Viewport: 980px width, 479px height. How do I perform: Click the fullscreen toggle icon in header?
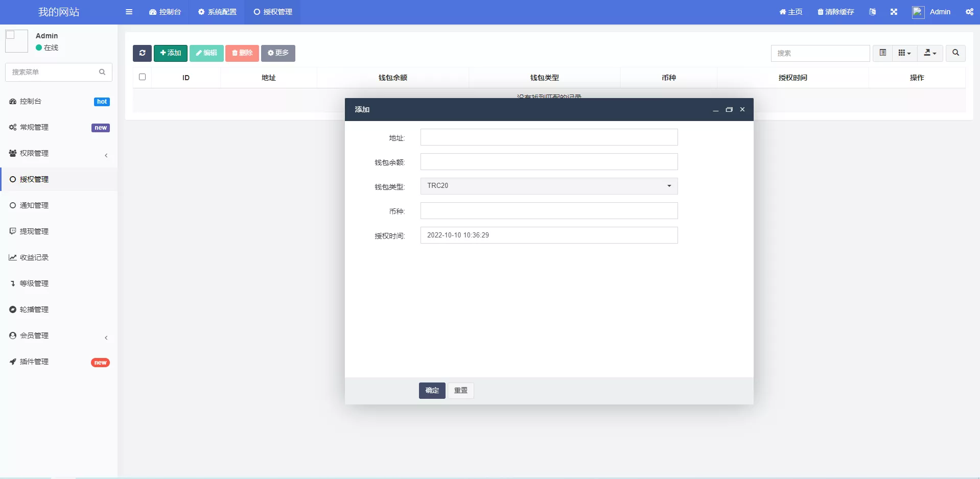click(x=894, y=12)
